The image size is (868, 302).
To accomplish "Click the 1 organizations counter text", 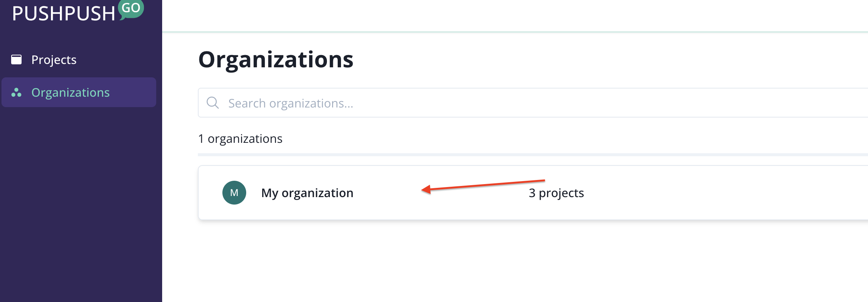I will (240, 139).
